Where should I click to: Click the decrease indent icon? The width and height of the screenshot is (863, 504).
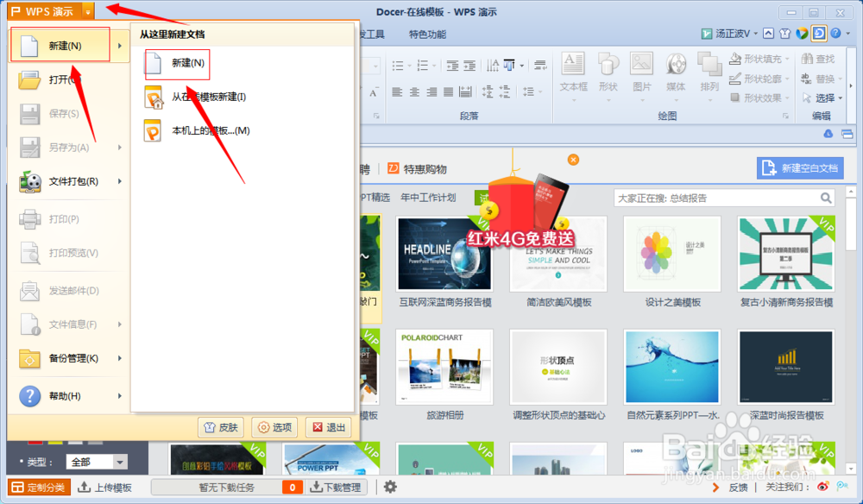[x=452, y=66]
